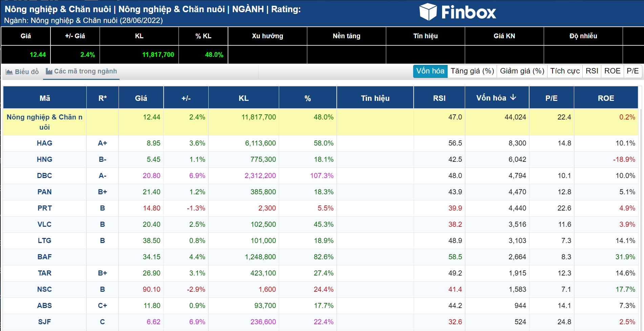Click the P/E filter button
The height and width of the screenshot is (331, 644).
tap(632, 71)
